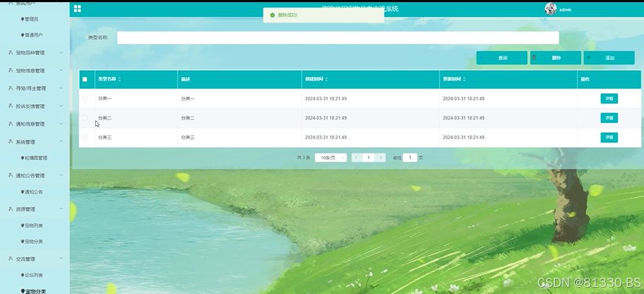Collapse the 资源管理 chevron
The width and height of the screenshot is (644, 294).
(61, 209)
